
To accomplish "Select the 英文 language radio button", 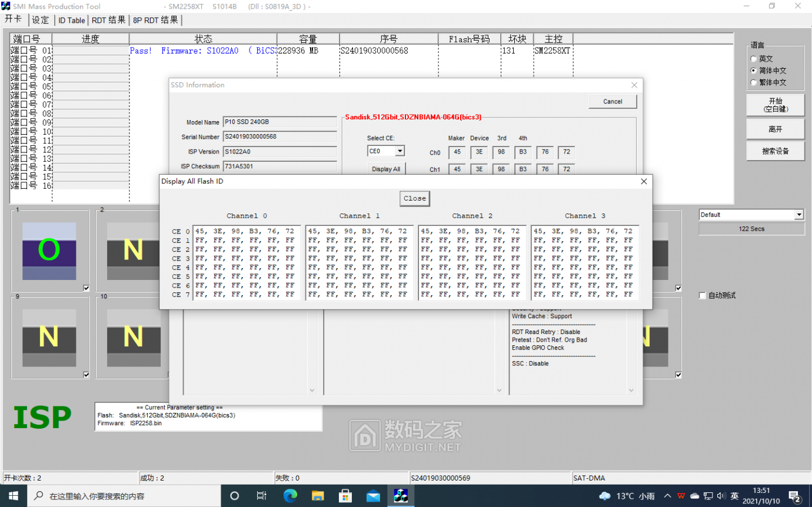I will click(754, 59).
